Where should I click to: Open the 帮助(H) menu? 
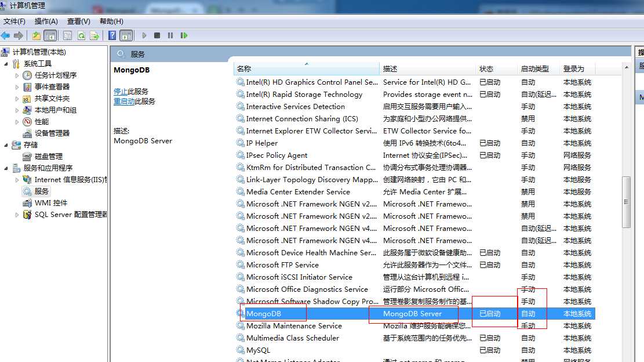[x=111, y=21]
